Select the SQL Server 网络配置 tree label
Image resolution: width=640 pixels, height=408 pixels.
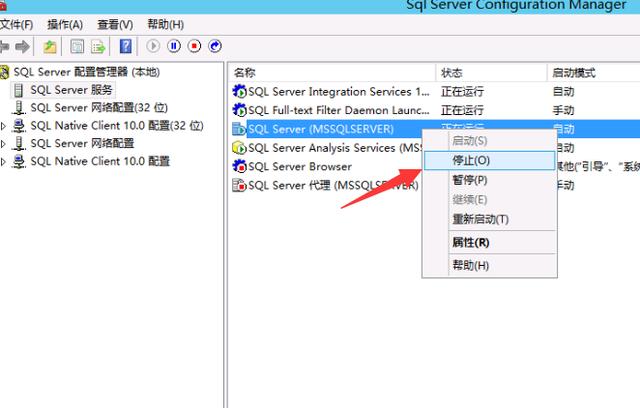click(82, 144)
